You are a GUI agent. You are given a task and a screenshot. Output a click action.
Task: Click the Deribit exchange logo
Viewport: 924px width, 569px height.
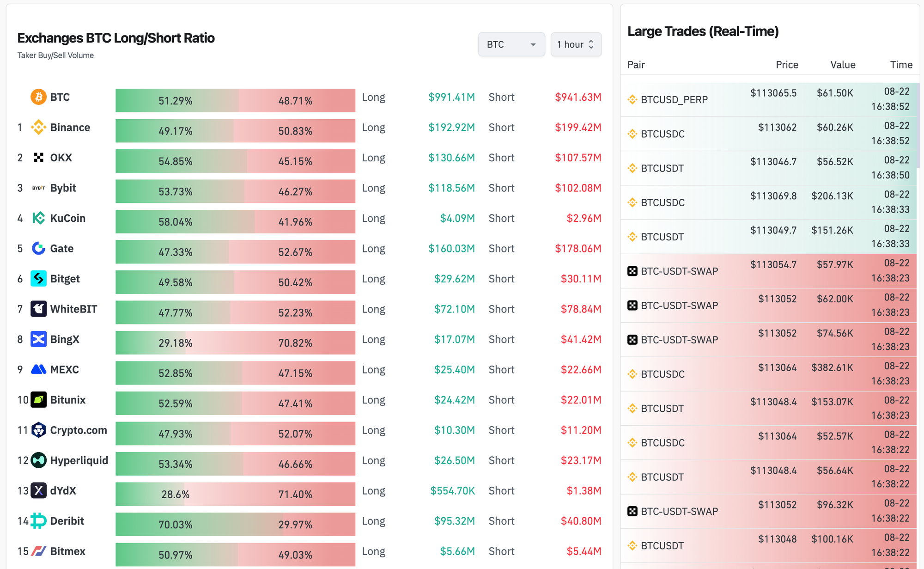point(38,521)
